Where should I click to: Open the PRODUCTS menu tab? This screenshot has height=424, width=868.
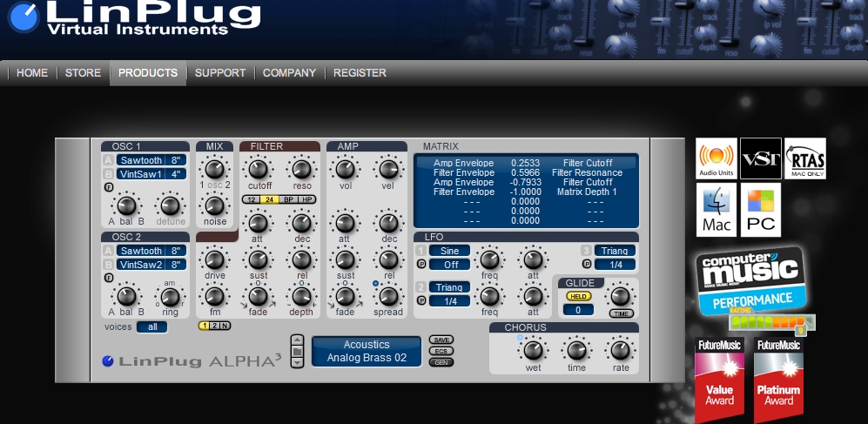pos(148,73)
